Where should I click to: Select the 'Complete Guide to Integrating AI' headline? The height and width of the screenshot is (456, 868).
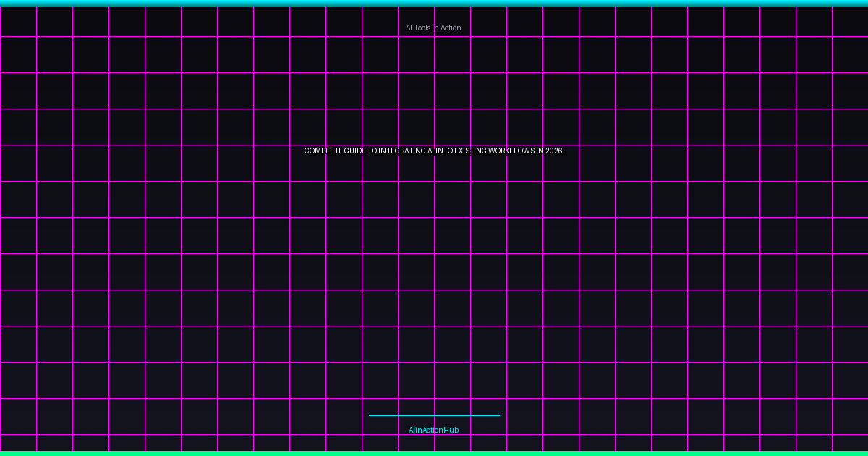tap(433, 151)
